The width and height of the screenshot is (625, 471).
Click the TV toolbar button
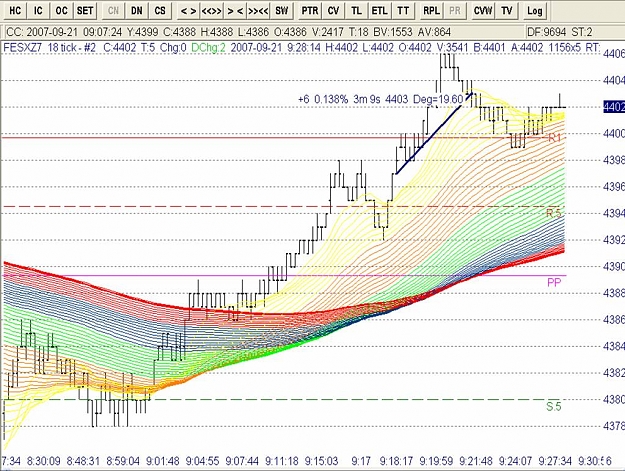507,10
